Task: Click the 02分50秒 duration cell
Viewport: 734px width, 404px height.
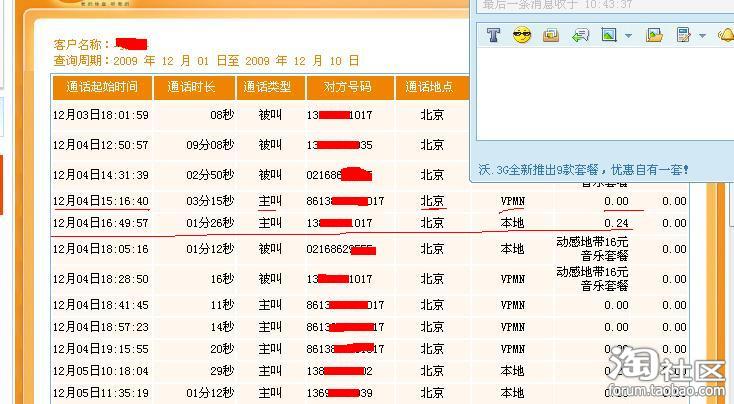Action: [x=210, y=175]
